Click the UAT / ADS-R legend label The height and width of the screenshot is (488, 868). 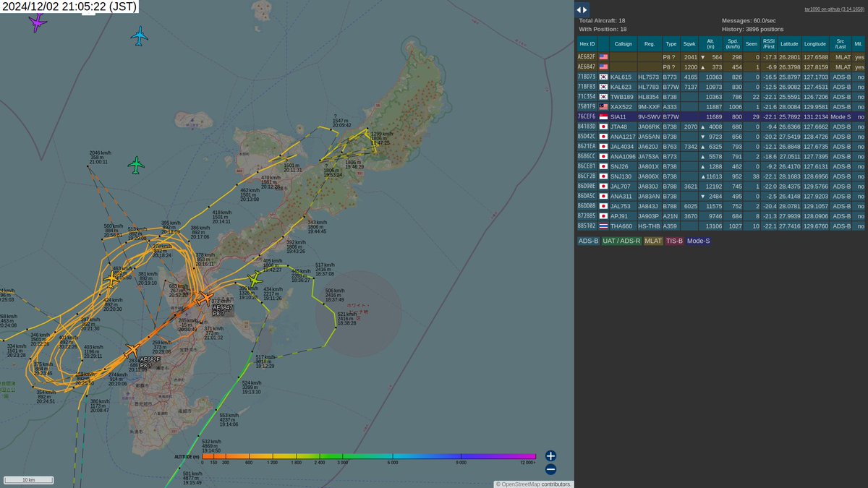pyautogui.click(x=622, y=241)
